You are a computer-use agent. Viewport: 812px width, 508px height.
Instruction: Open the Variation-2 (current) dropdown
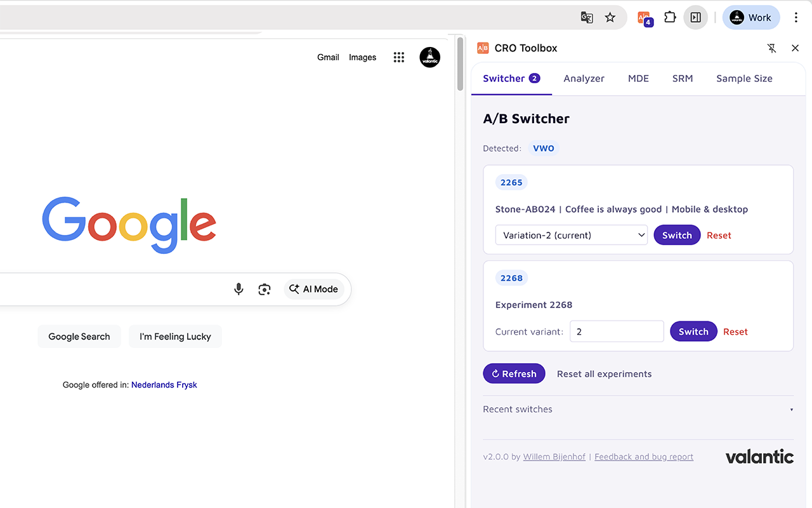click(571, 235)
